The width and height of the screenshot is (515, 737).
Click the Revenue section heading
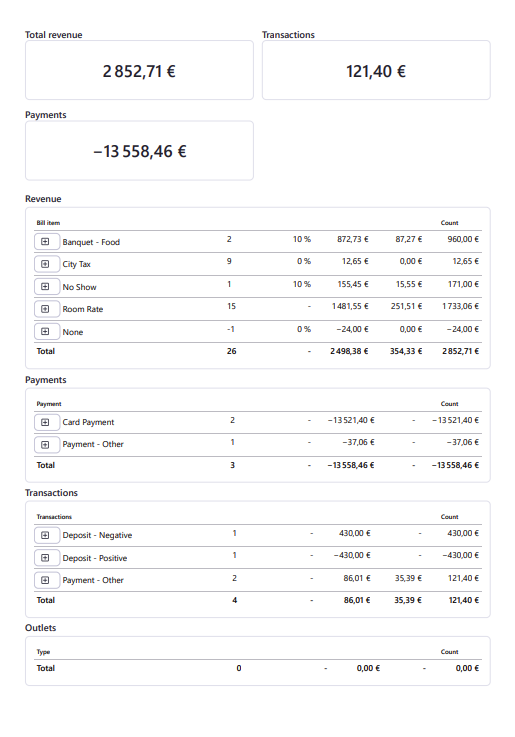coord(43,199)
